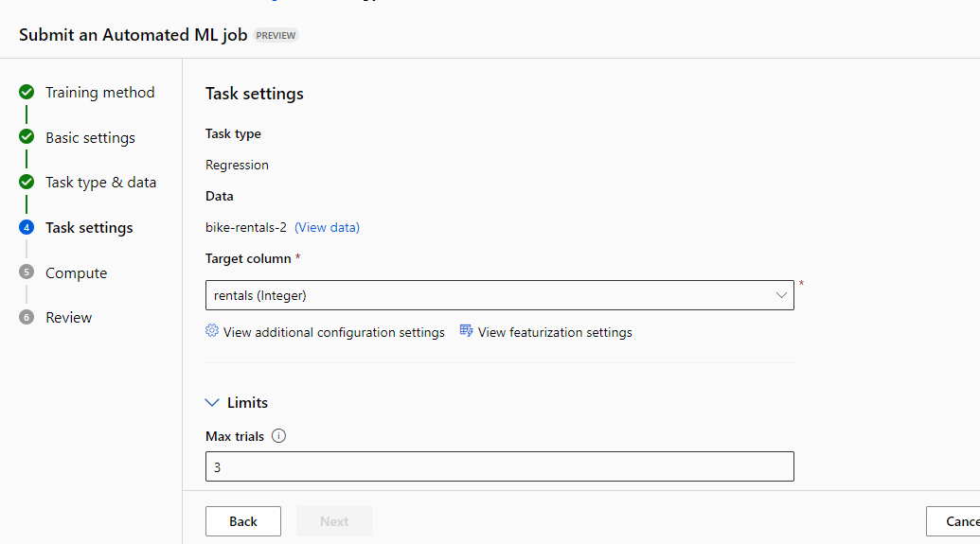Go to the Basic settings step
The height and width of the screenshot is (544, 980).
tap(90, 137)
